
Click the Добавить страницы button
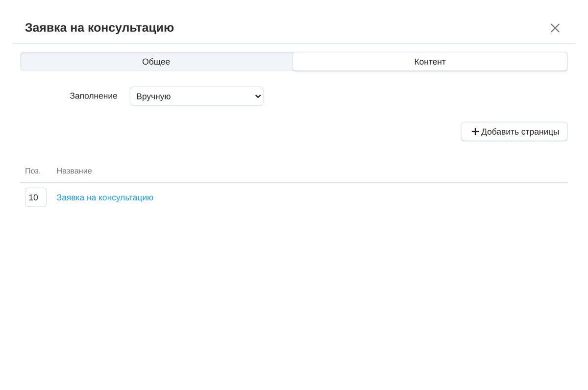[x=514, y=132]
